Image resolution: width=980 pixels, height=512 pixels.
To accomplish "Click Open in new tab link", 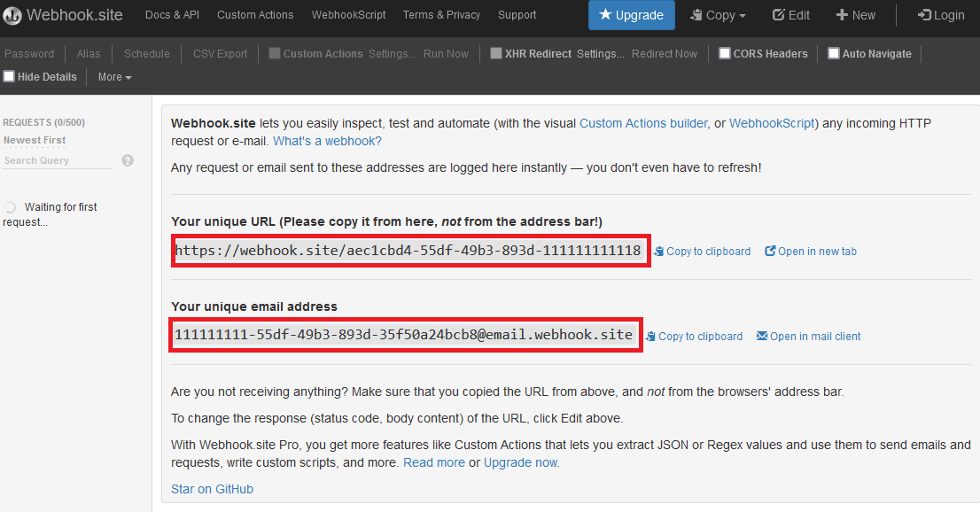I will 811,252.
